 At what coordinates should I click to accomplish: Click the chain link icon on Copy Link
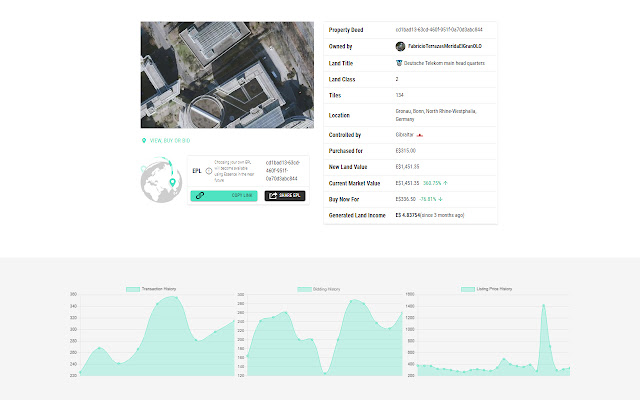200,196
